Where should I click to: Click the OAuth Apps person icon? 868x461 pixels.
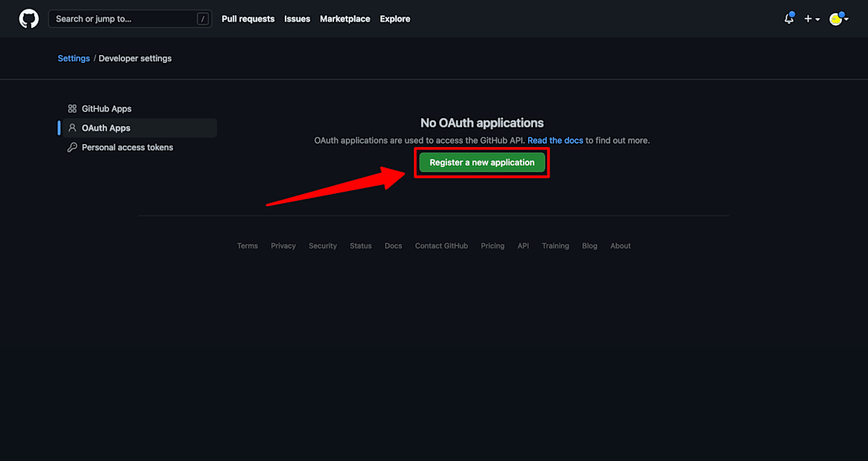tap(72, 128)
